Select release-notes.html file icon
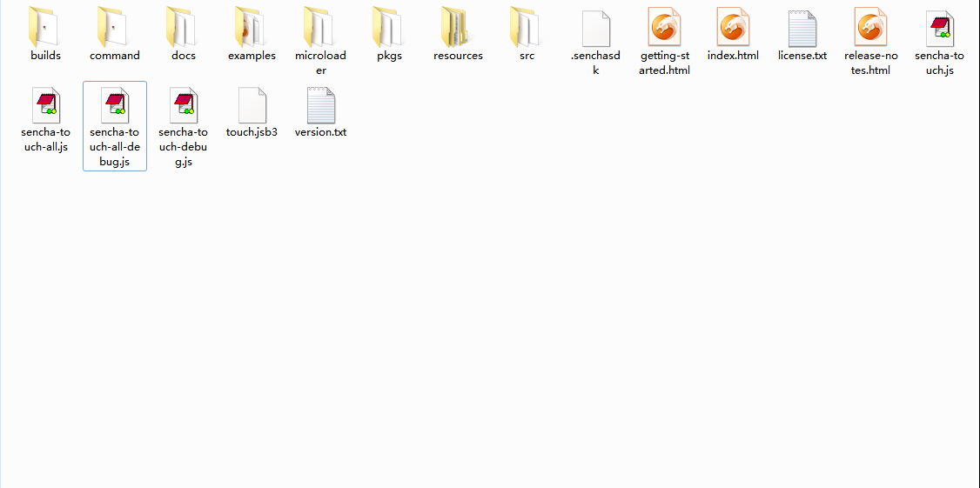This screenshot has height=488, width=980. [x=870, y=28]
